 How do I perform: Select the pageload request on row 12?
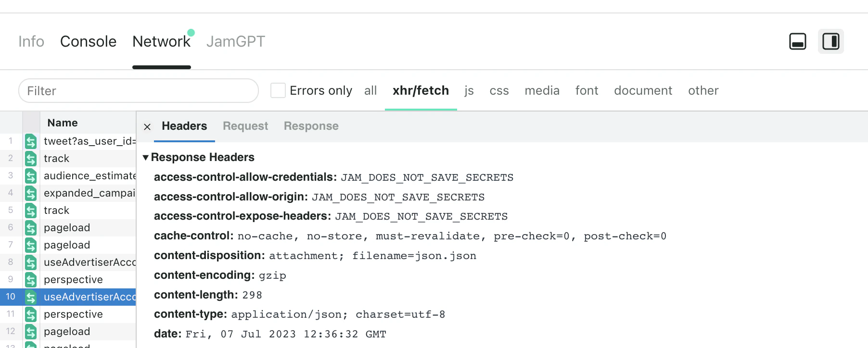click(67, 332)
